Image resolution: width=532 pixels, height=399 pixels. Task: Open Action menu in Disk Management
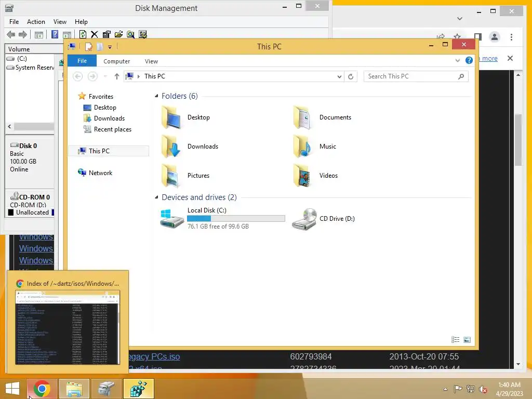36,22
